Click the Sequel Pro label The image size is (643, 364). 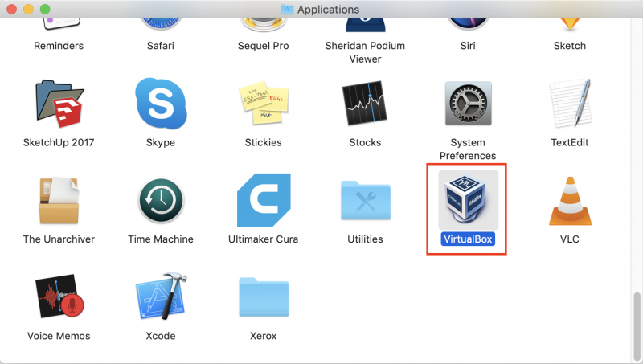tap(264, 46)
